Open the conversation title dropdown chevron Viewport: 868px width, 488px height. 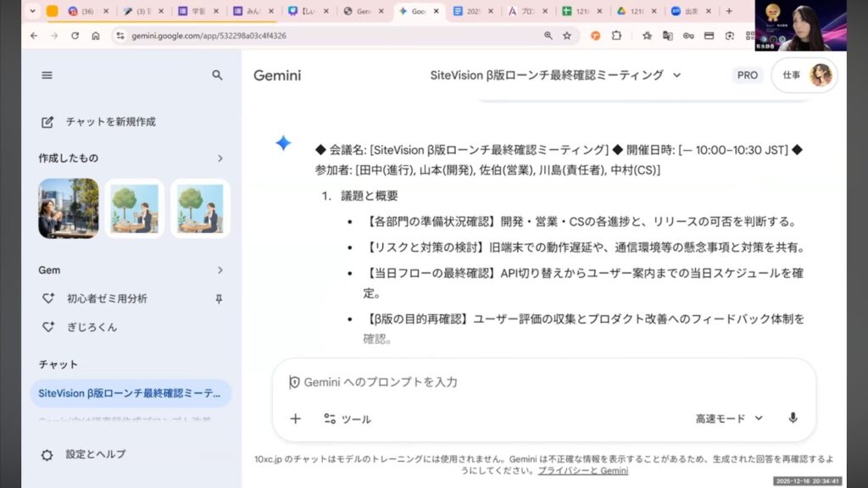point(676,75)
